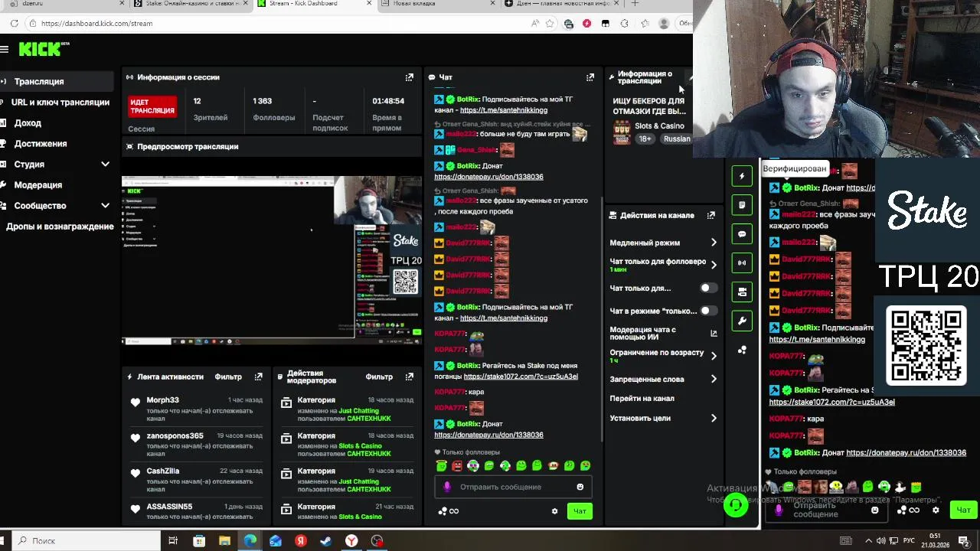The image size is (980, 551).
Task: Click the broadcast signal icon in right toolbar
Action: pyautogui.click(x=741, y=262)
